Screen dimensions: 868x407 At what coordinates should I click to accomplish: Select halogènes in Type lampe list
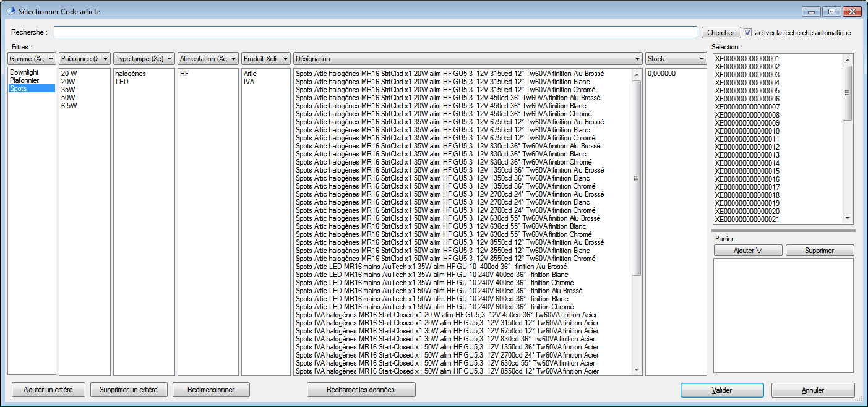[144, 74]
